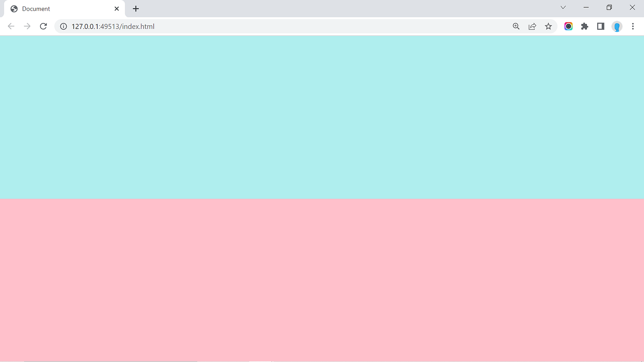
Task: Open the colorful camera extension
Action: (x=569, y=26)
